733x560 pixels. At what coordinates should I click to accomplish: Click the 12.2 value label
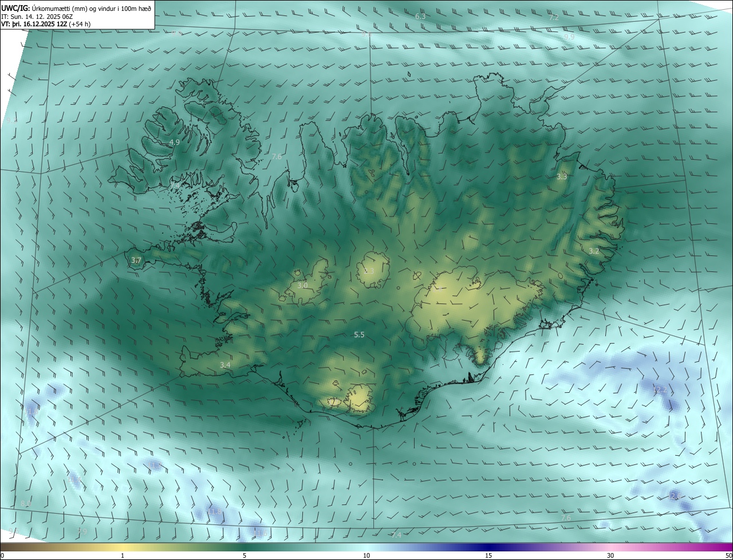660,390
